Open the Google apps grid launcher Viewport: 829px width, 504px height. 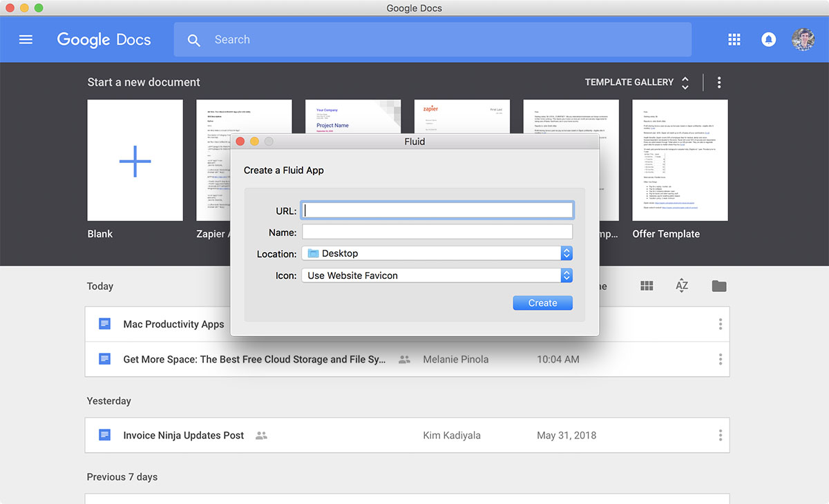point(734,39)
